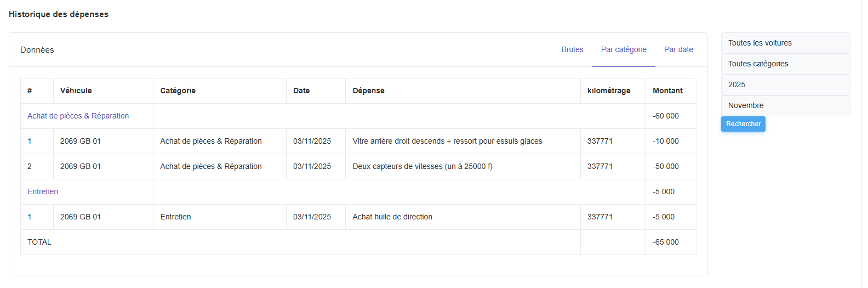
Task: Select the Par catégorie tab
Action: pyautogui.click(x=624, y=49)
